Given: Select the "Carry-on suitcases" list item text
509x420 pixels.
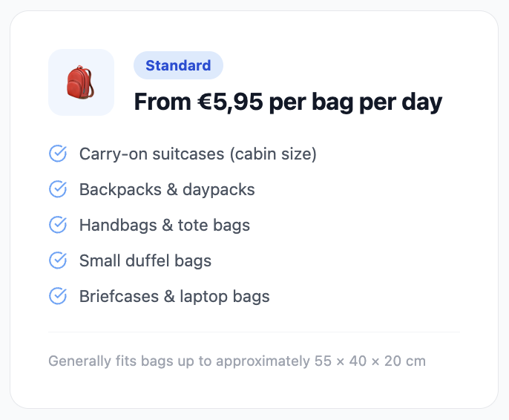Looking at the screenshot, I should (151, 154).
